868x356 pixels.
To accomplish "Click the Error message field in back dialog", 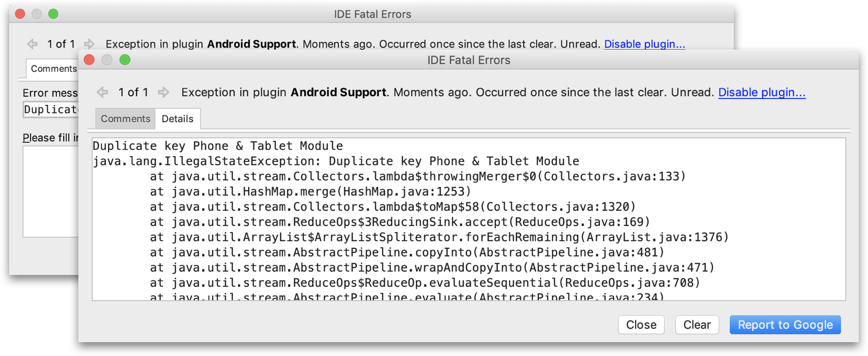I will coord(51,110).
